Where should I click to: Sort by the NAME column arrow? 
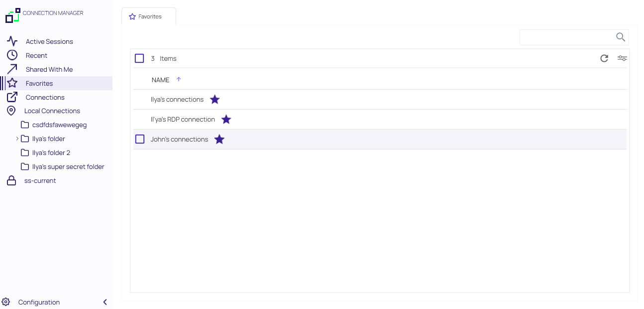coord(179,79)
